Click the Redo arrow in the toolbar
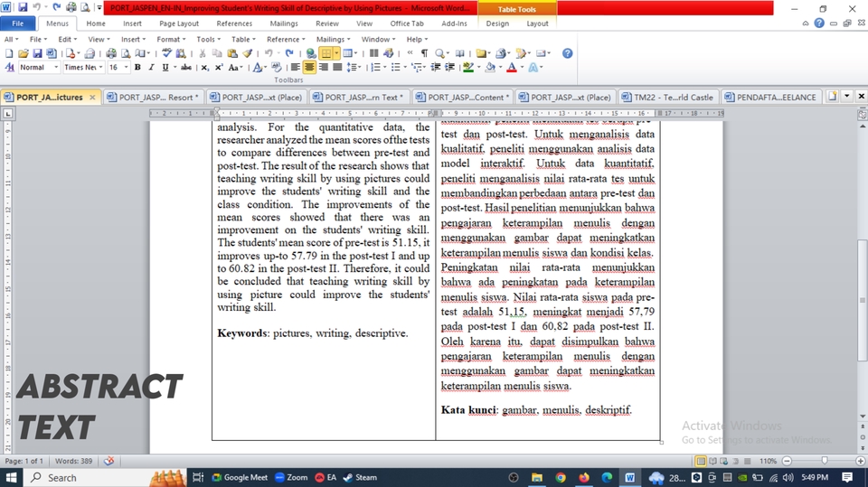Image resolution: width=868 pixels, height=487 pixels. 289,53
